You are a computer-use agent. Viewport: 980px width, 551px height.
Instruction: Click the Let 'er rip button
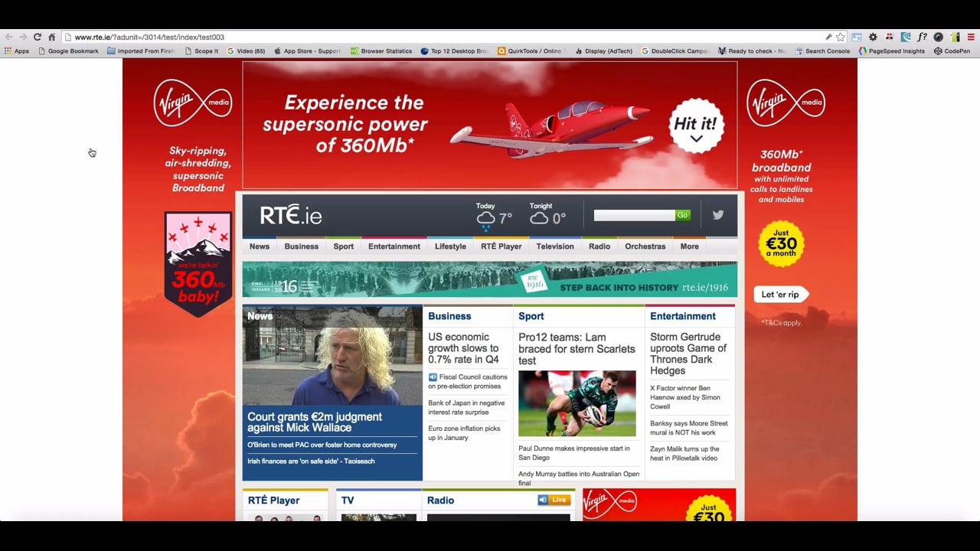[780, 295]
